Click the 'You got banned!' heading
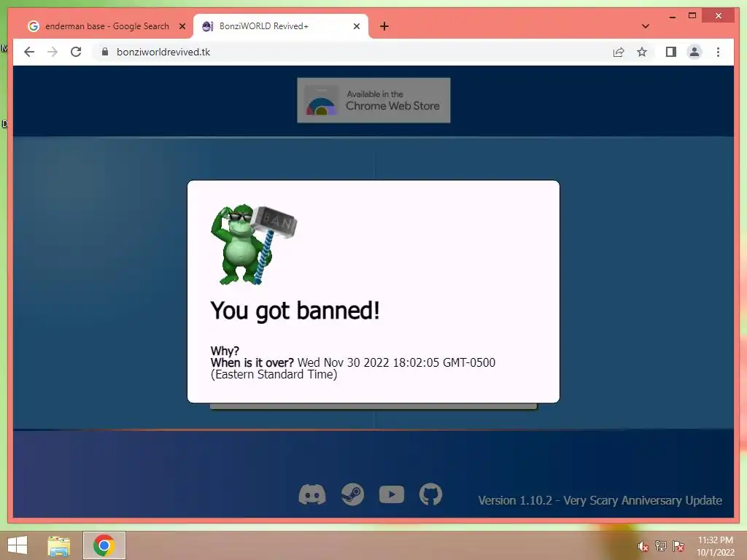This screenshot has height=560, width=747. click(295, 311)
